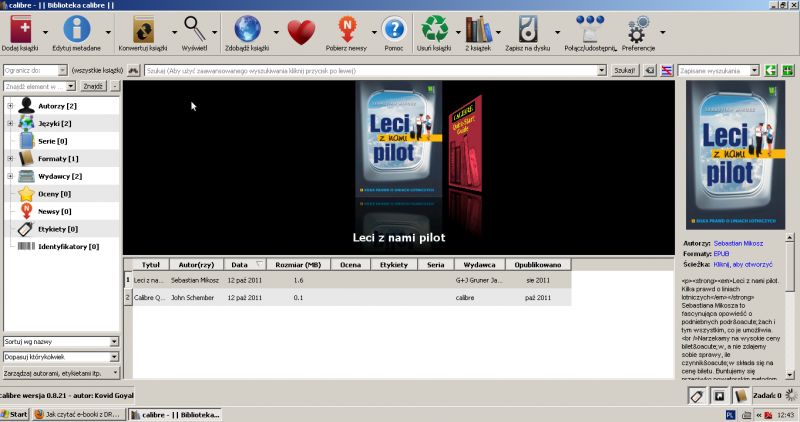Click the binoculars advanced search icon
Image resolution: width=800 pixels, height=422 pixels.
click(x=133, y=70)
